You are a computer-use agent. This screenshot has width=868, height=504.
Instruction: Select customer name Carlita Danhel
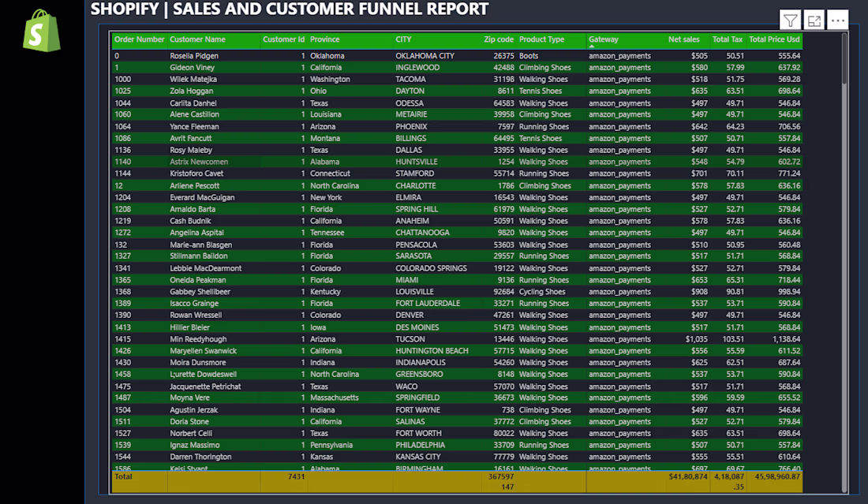click(193, 103)
